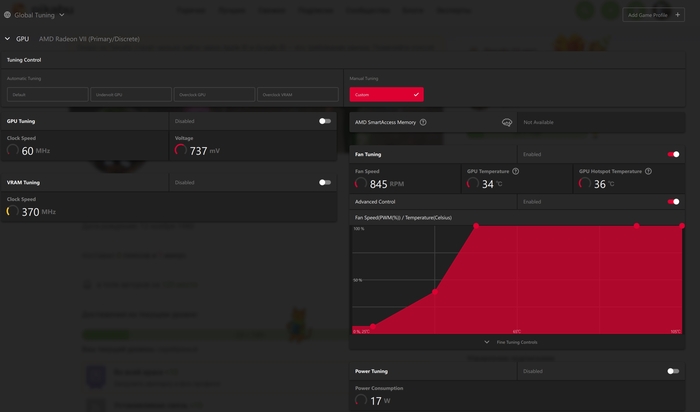Open help icon for AMD SmartAccess Memory
700x412 pixels.
[x=423, y=122]
